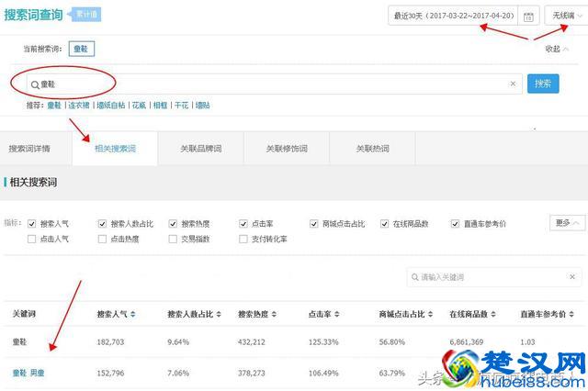Uncheck the 搜索人气 indicator
The image size is (588, 391).
[32, 224]
